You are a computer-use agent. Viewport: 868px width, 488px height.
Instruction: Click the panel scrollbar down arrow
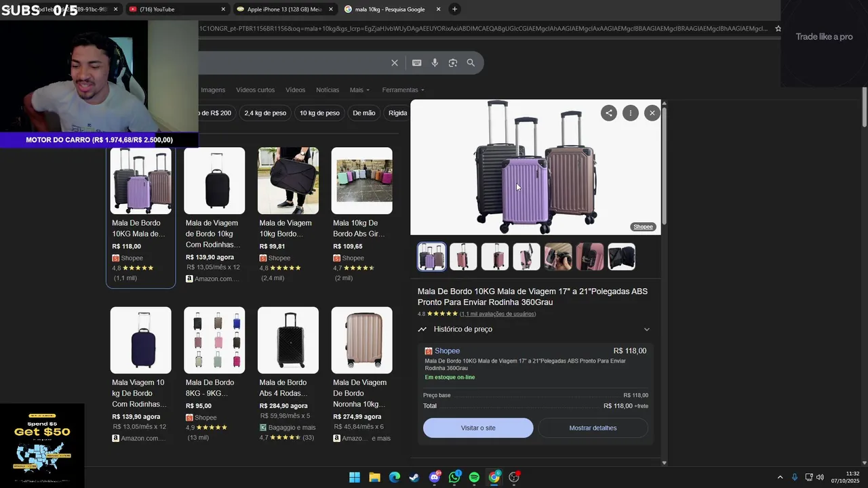tap(664, 463)
